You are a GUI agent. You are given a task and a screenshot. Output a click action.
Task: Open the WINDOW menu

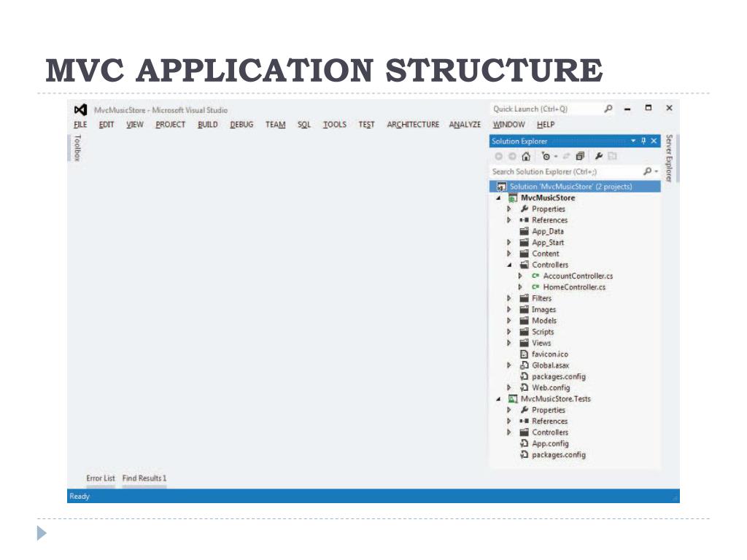[x=508, y=125]
